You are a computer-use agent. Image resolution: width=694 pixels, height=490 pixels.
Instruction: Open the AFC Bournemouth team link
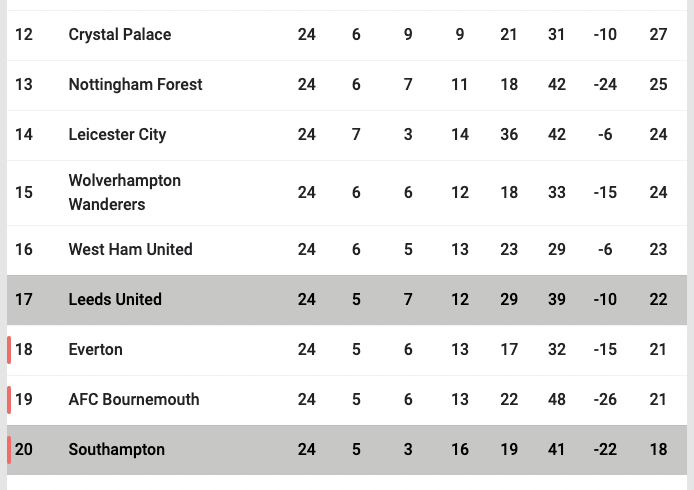coord(134,400)
